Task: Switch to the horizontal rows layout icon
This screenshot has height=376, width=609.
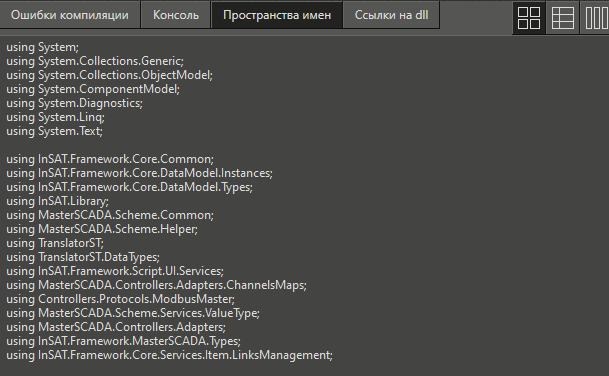Action: pyautogui.click(x=562, y=18)
